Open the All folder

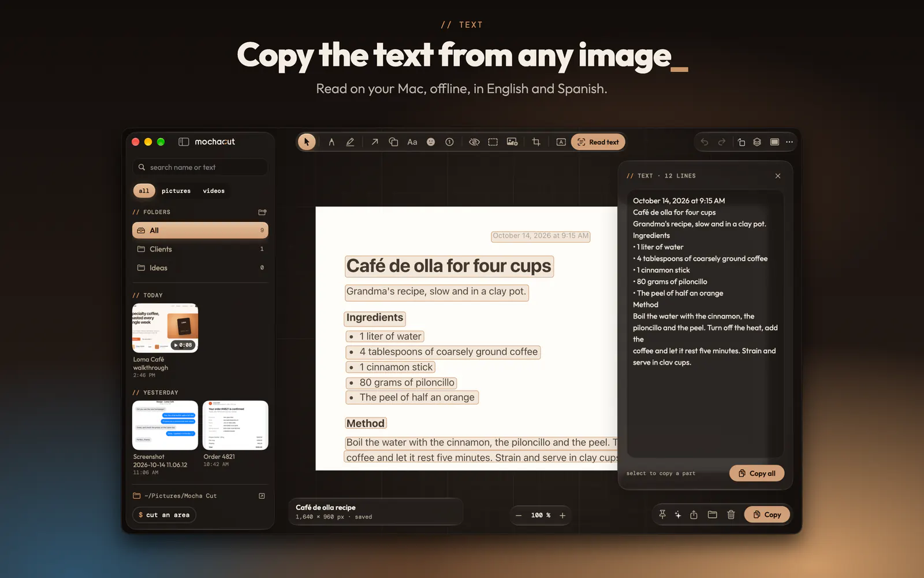[x=200, y=230]
